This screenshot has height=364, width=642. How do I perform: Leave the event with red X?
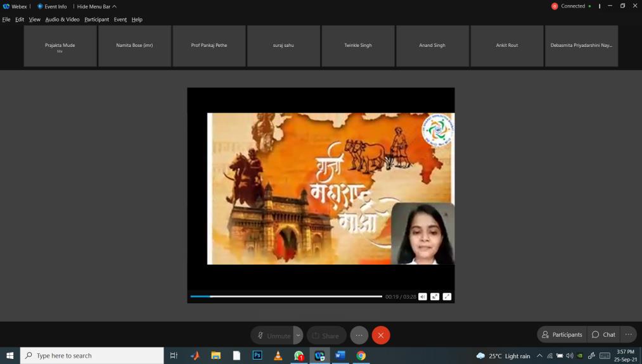coord(381,336)
